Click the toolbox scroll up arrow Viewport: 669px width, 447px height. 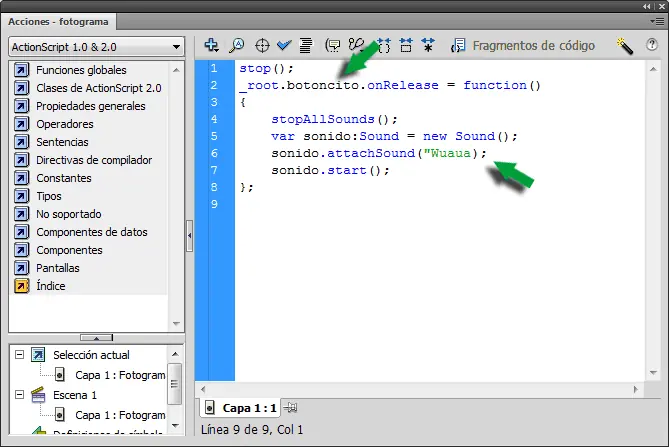coord(176,70)
